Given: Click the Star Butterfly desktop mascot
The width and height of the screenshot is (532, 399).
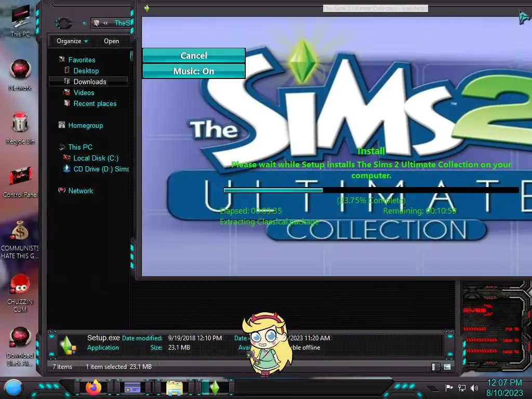Looking at the screenshot, I should (268, 344).
